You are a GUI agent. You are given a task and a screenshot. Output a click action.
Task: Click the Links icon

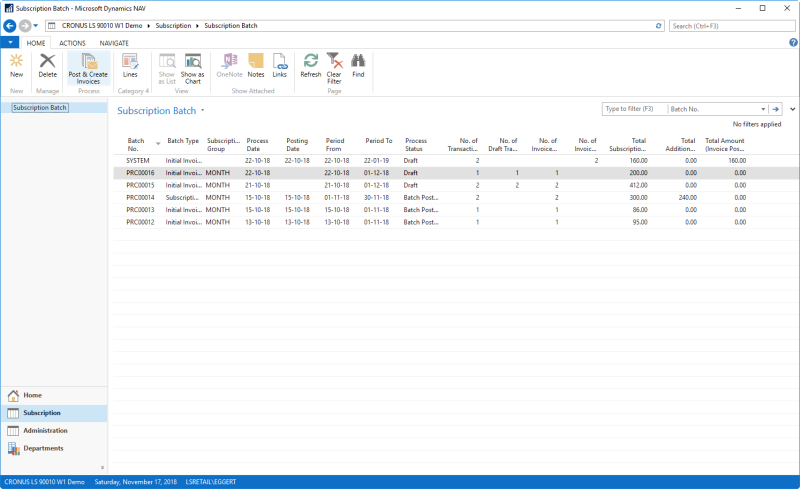[x=280, y=66]
